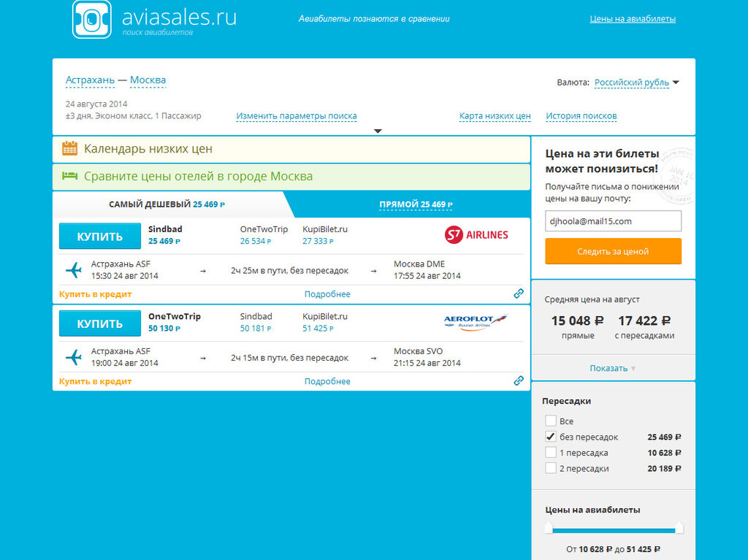Click the 20 189 price beside 2 пересадки
The height and width of the screenshot is (560, 748).
click(664, 469)
